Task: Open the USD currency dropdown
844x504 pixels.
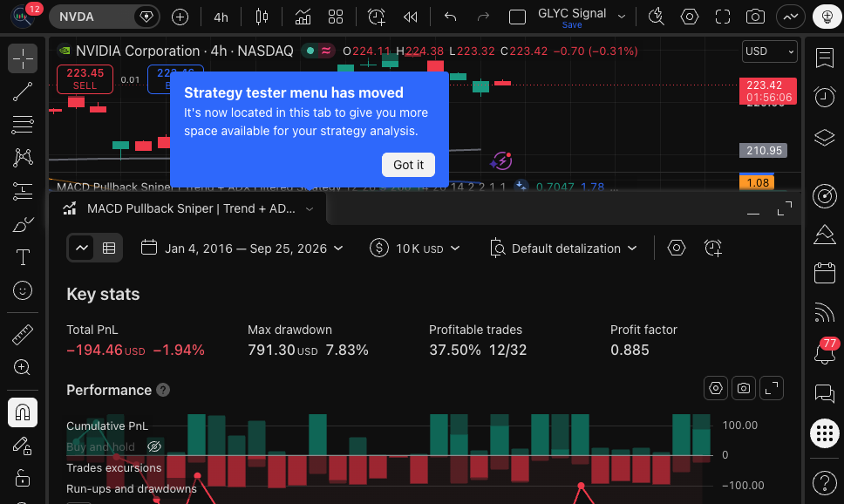Action: (770, 51)
